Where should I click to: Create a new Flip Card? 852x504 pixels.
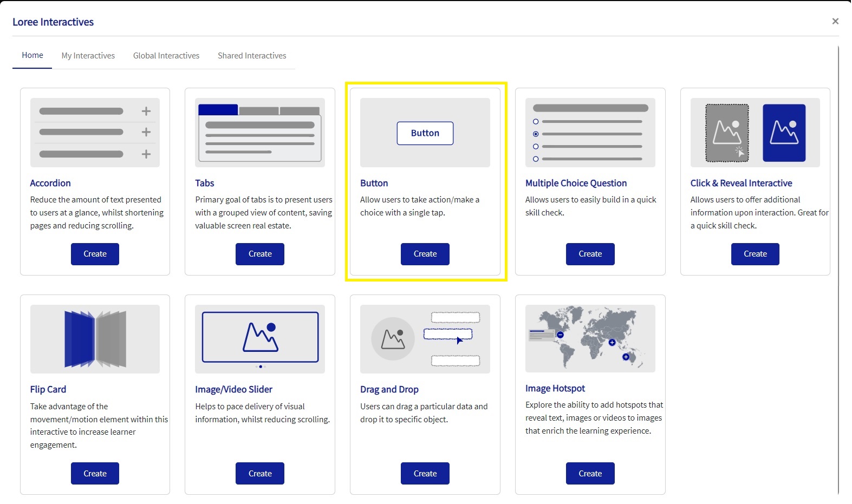point(95,474)
